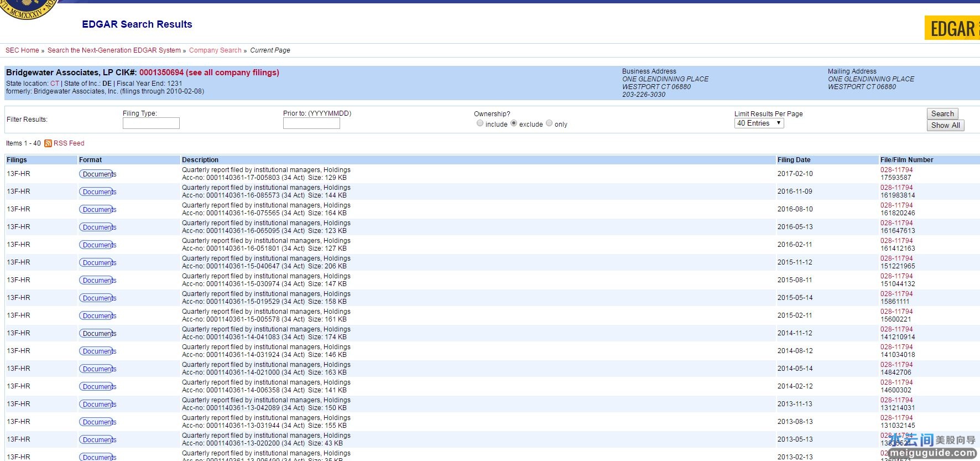Viewport: 980px width, 461px height.
Task: Open file number 028-11794 above film 161820246
Action: [x=896, y=205]
